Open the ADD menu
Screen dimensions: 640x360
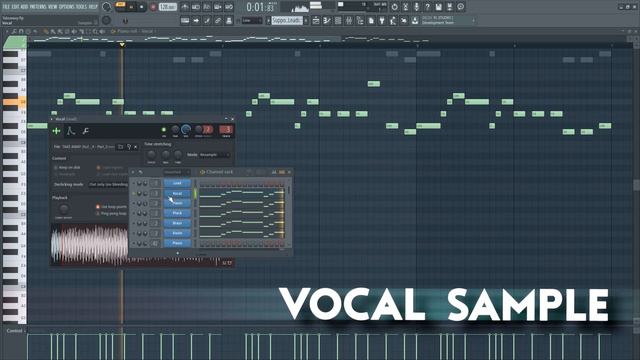tap(24, 7)
